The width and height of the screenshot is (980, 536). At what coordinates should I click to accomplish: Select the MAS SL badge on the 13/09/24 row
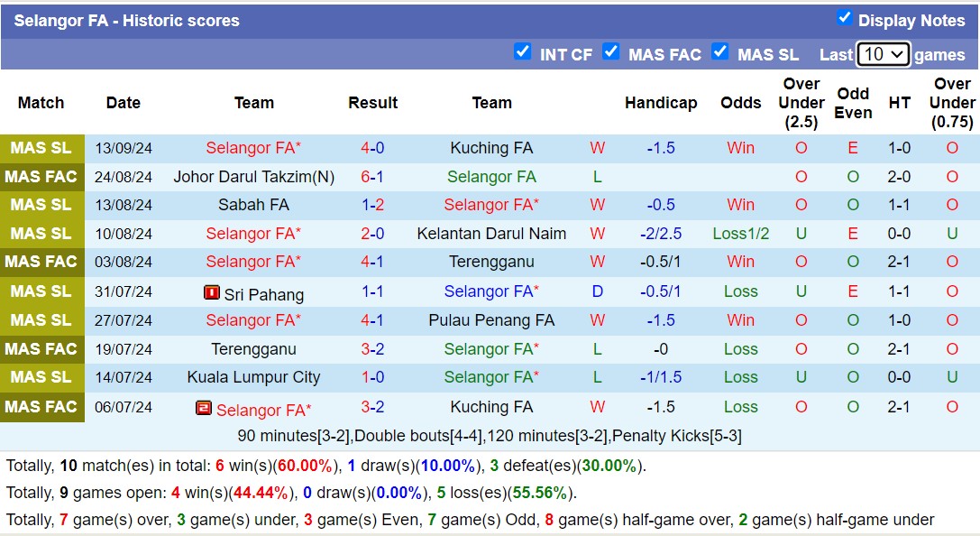pyautogui.click(x=42, y=147)
